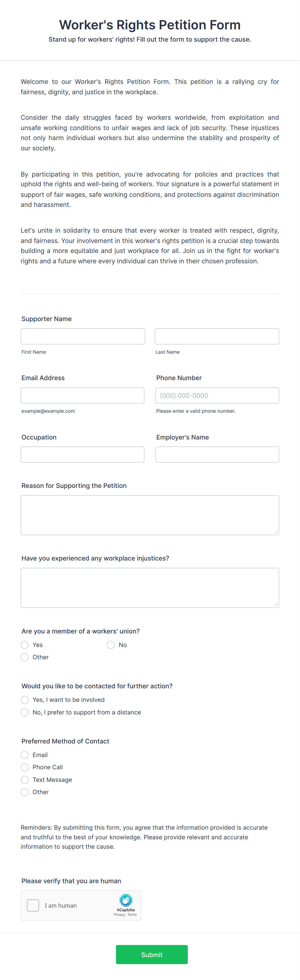Choose "Other" under workers' union question
Viewport: 300px width, 980px height.
pyautogui.click(x=24, y=657)
